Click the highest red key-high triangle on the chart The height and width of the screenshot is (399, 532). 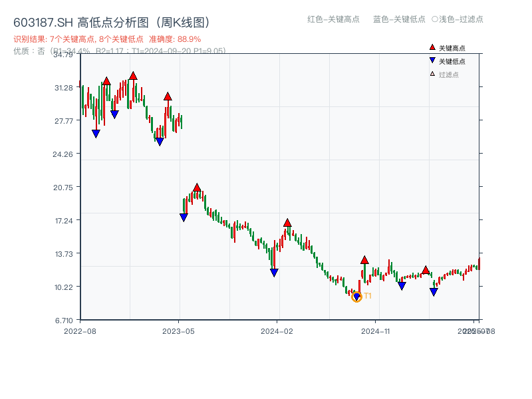click(x=133, y=76)
